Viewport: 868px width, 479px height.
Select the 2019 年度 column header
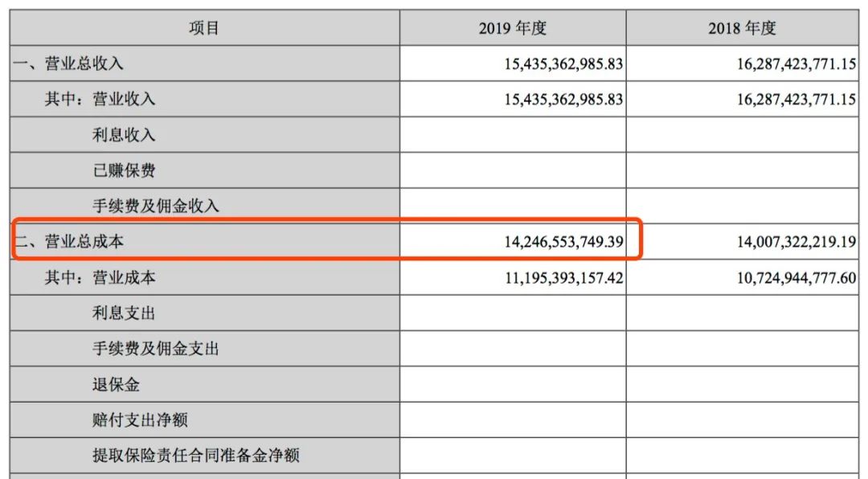coord(513,27)
